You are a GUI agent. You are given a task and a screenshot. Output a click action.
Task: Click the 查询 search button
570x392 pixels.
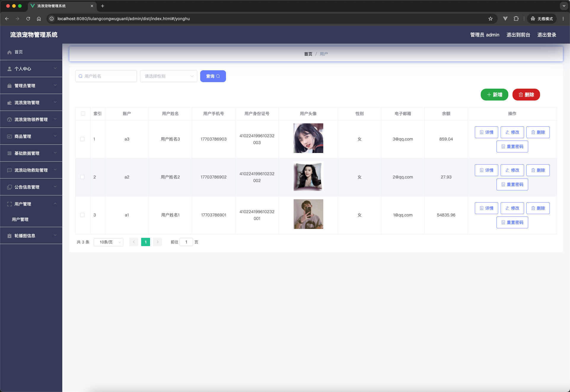click(213, 76)
